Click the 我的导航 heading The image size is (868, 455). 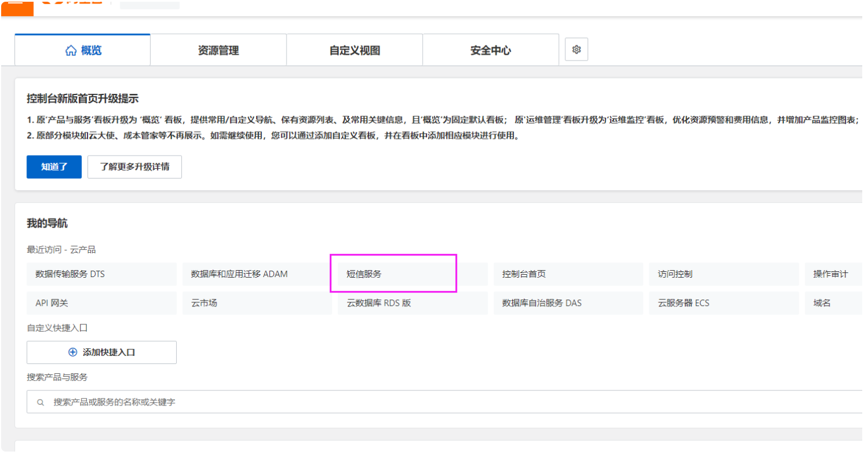[47, 223]
